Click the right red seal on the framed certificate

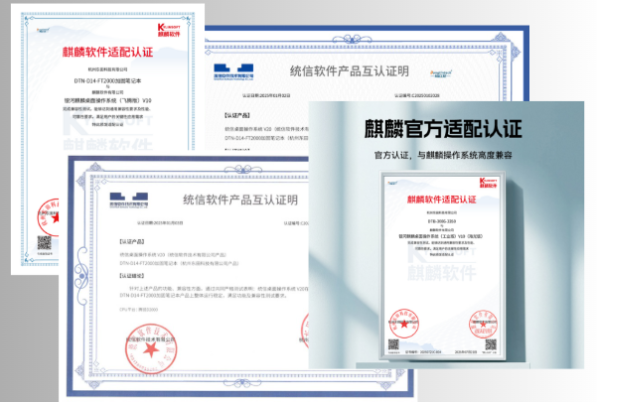[483, 324]
